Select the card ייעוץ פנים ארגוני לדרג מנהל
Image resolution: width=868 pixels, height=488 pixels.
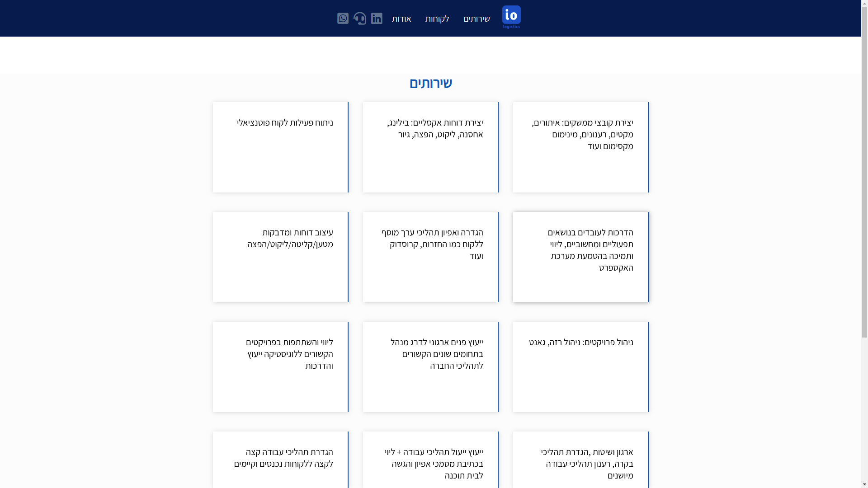coord(431,367)
